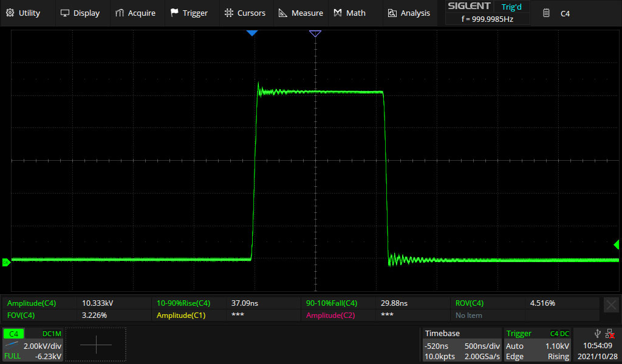Click the USB status icon

[598, 334]
